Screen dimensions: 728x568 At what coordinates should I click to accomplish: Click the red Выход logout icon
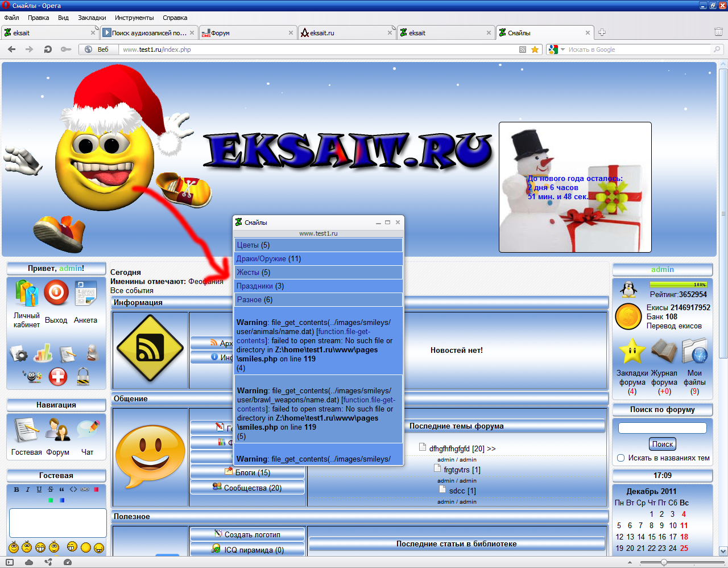click(x=56, y=294)
